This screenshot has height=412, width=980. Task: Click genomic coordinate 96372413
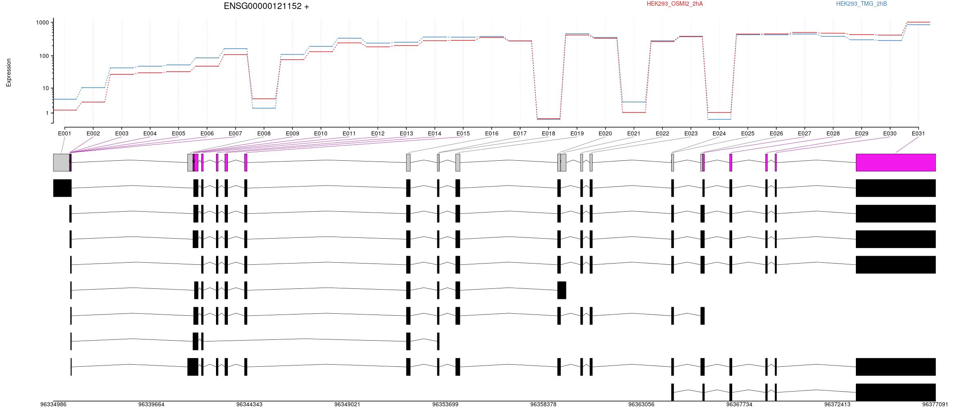point(837,405)
